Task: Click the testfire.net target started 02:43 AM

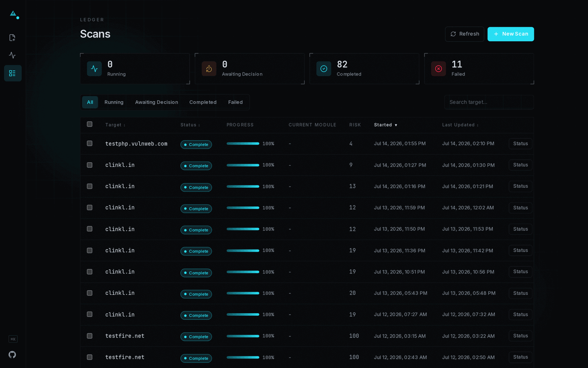Action: 125,357
